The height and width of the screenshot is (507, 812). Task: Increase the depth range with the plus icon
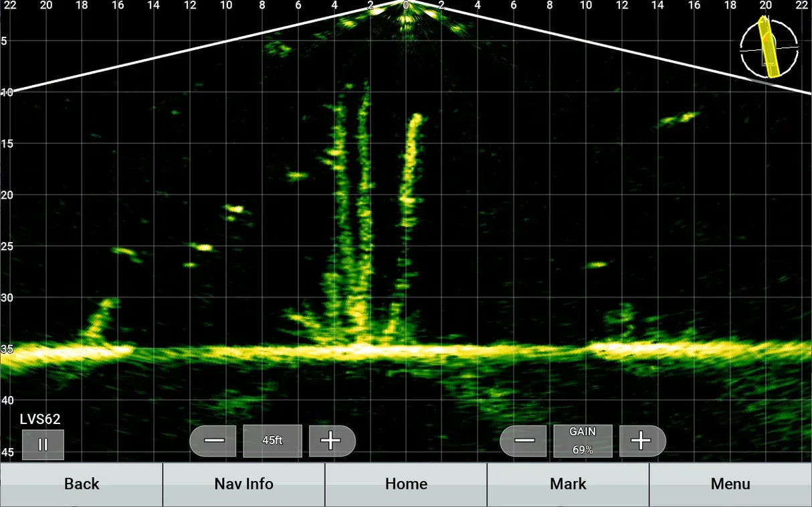(x=332, y=440)
